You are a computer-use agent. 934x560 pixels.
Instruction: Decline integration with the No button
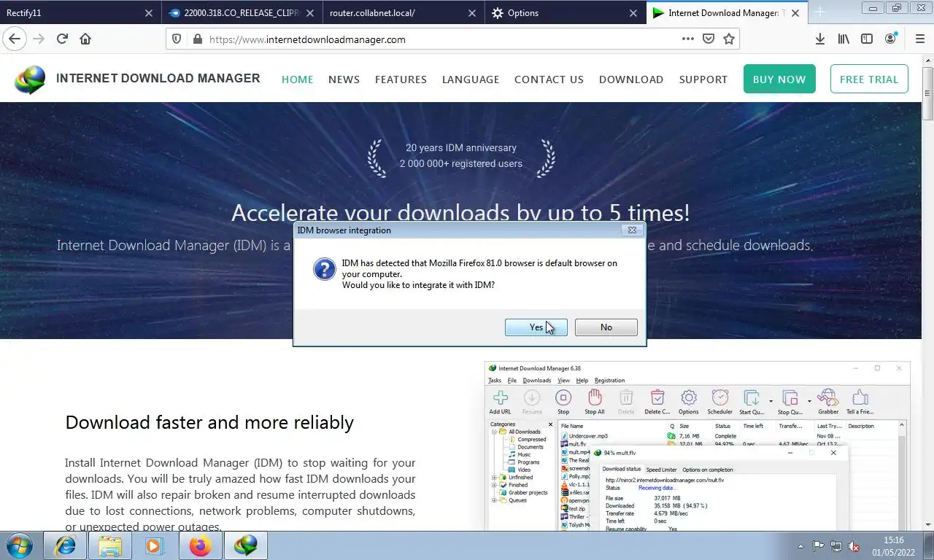pos(606,327)
